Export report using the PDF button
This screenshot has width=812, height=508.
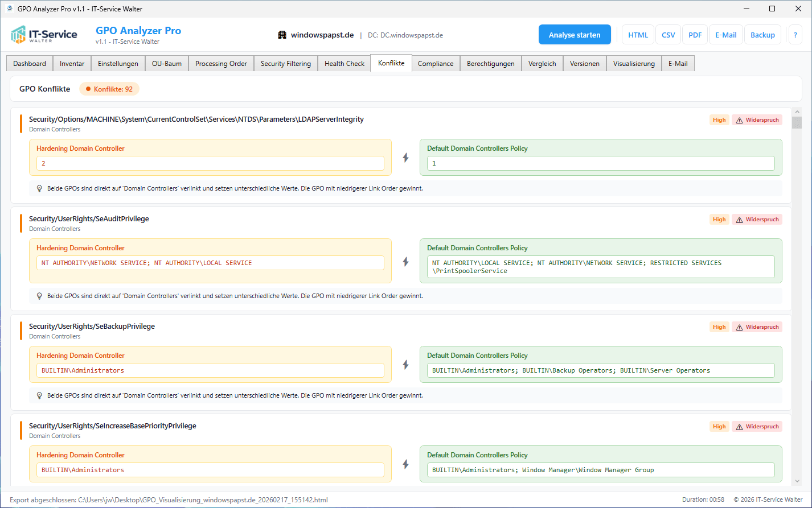pyautogui.click(x=695, y=35)
